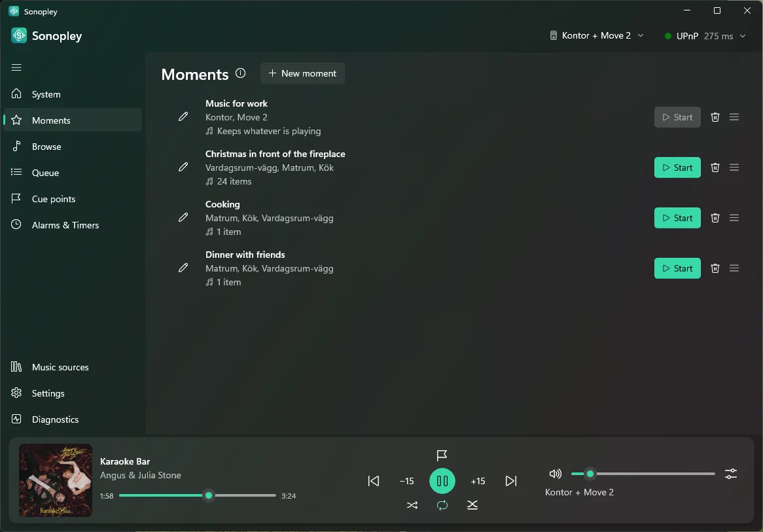The height and width of the screenshot is (532, 763).
Task: Click the 1 item label under Cooking
Action: pyautogui.click(x=229, y=232)
